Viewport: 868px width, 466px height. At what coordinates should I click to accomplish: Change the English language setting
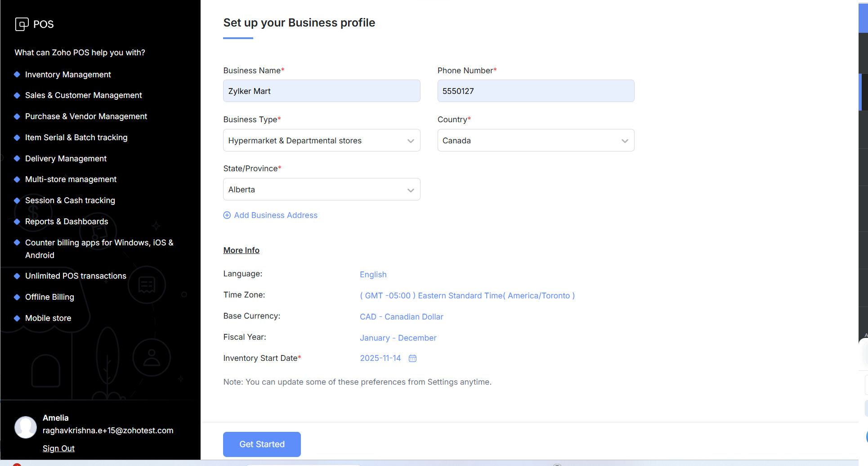tap(373, 275)
